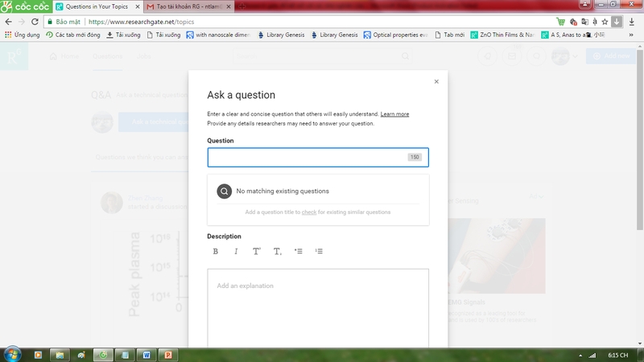Open PowerPoint from the taskbar
The height and width of the screenshot is (362, 644).
pos(168,355)
